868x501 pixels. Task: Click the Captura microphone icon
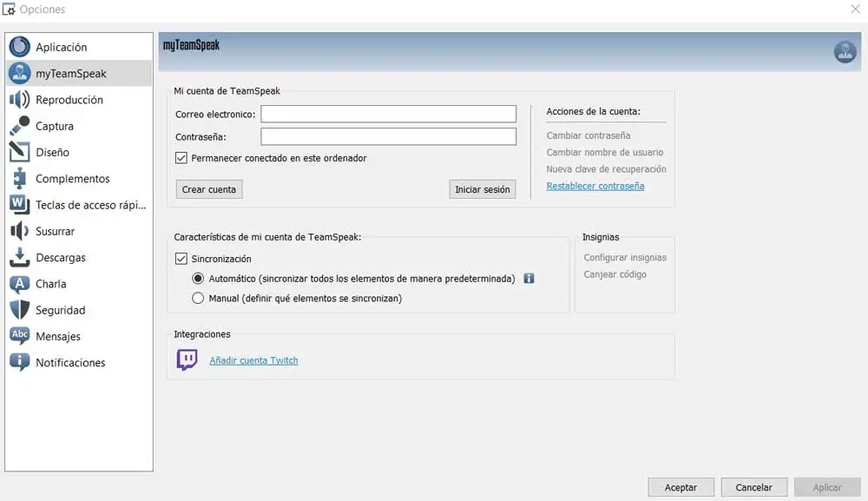tap(19, 126)
